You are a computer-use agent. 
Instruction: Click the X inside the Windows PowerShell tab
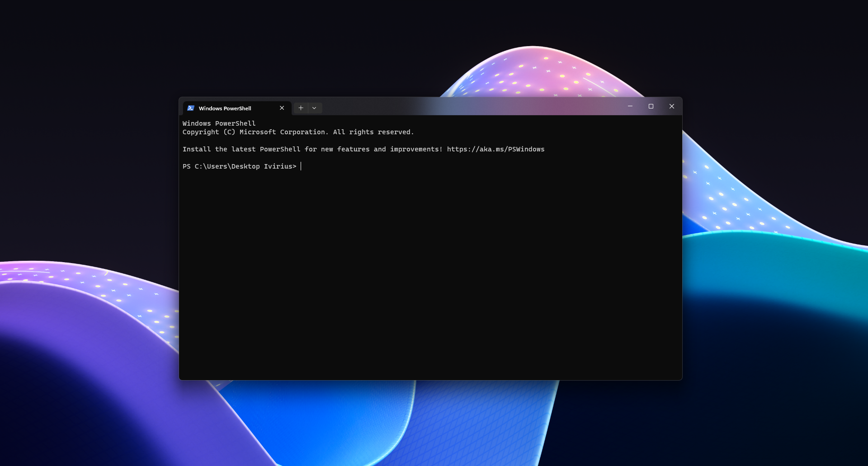click(x=282, y=108)
